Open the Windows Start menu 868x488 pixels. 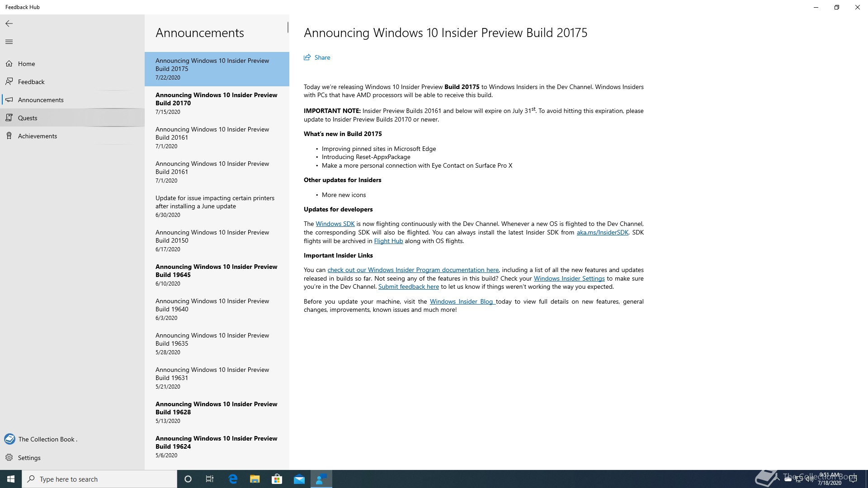pyautogui.click(x=11, y=479)
